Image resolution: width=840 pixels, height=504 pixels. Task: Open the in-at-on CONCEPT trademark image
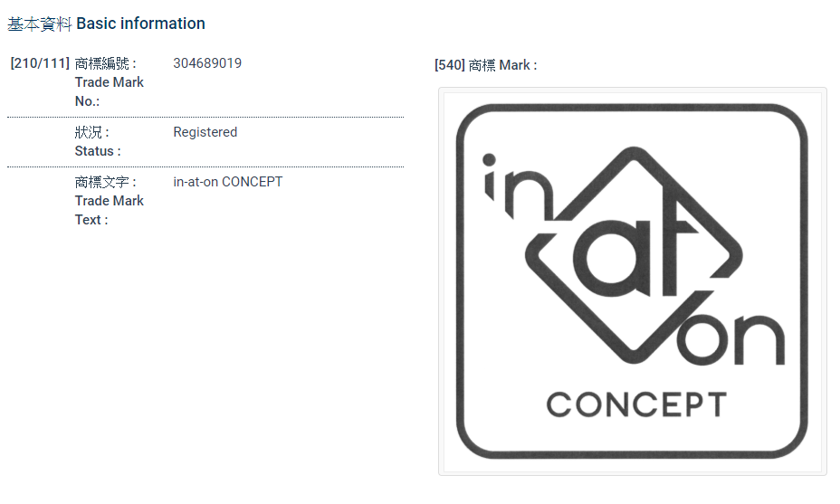click(x=632, y=281)
